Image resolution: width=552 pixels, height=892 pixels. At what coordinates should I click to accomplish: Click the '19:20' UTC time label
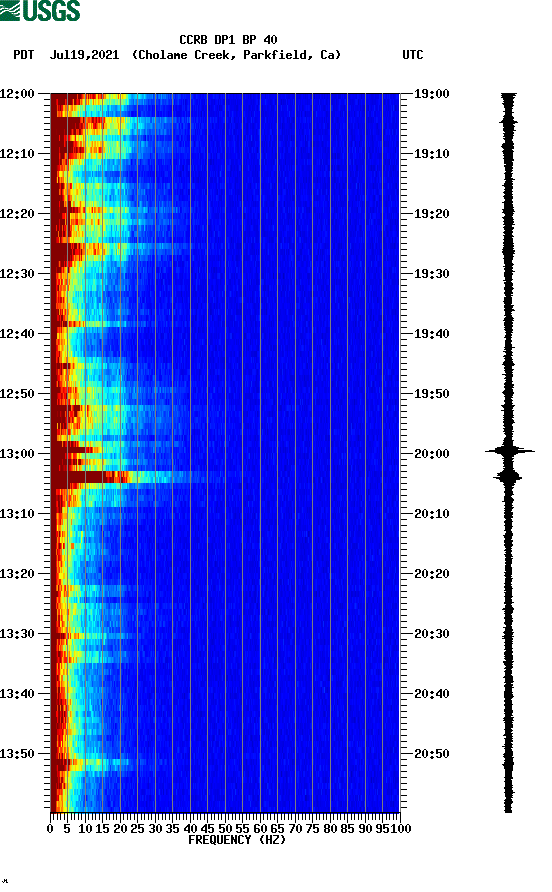[432, 214]
